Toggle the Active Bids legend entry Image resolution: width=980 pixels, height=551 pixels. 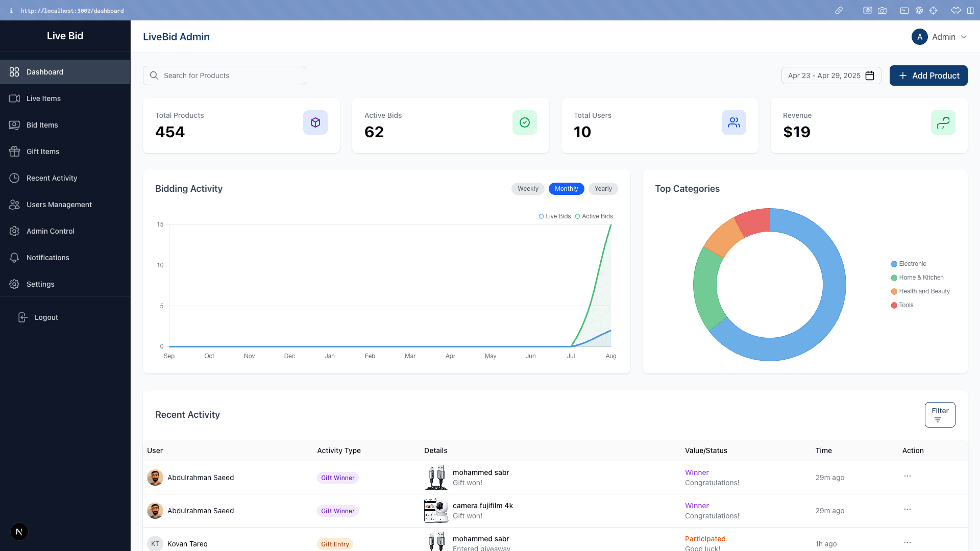594,216
